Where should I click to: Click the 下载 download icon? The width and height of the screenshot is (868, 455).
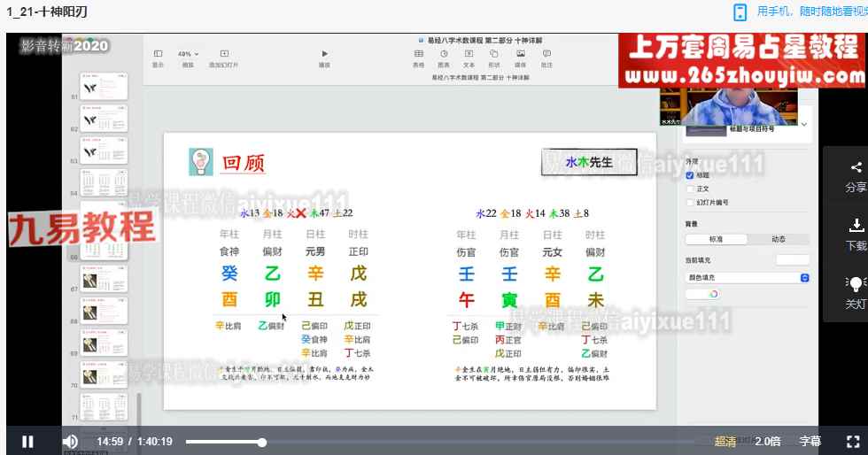coord(856,225)
